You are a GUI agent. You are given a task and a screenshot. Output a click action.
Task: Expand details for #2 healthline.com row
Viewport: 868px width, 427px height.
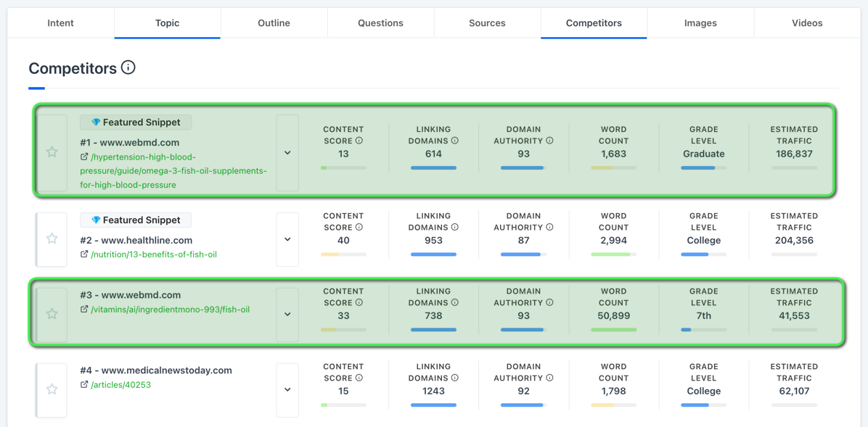point(287,239)
